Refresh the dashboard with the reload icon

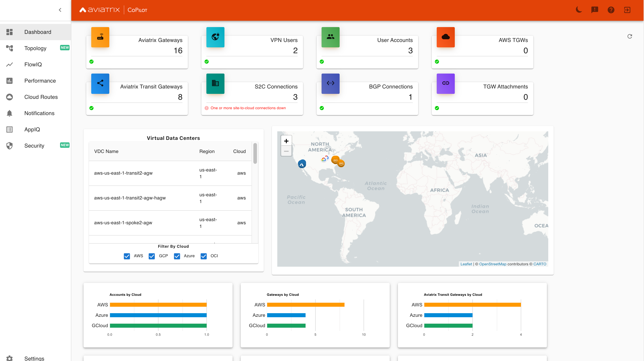[x=630, y=37]
